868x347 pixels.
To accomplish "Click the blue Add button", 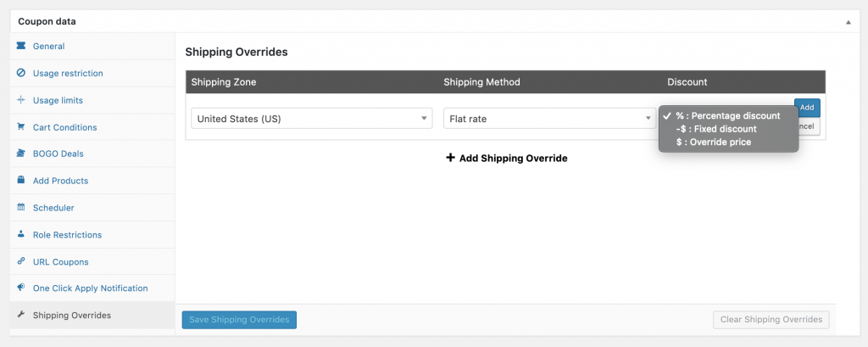I will tap(807, 108).
